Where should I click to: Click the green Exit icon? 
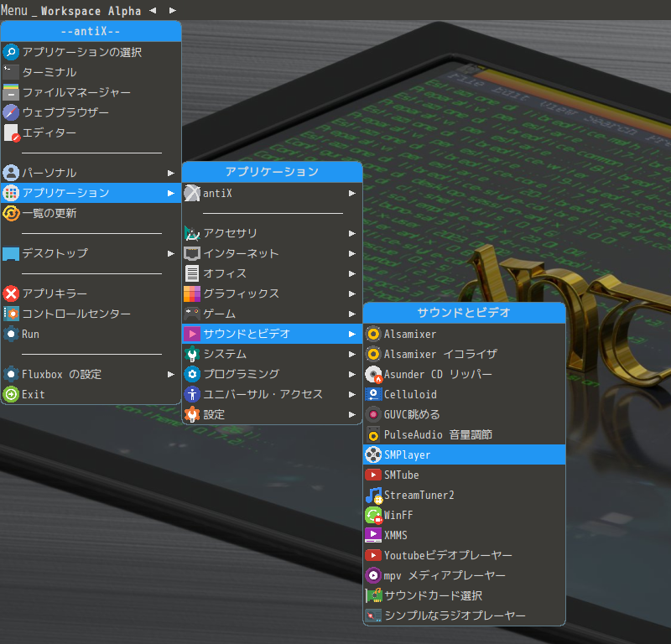(11, 394)
